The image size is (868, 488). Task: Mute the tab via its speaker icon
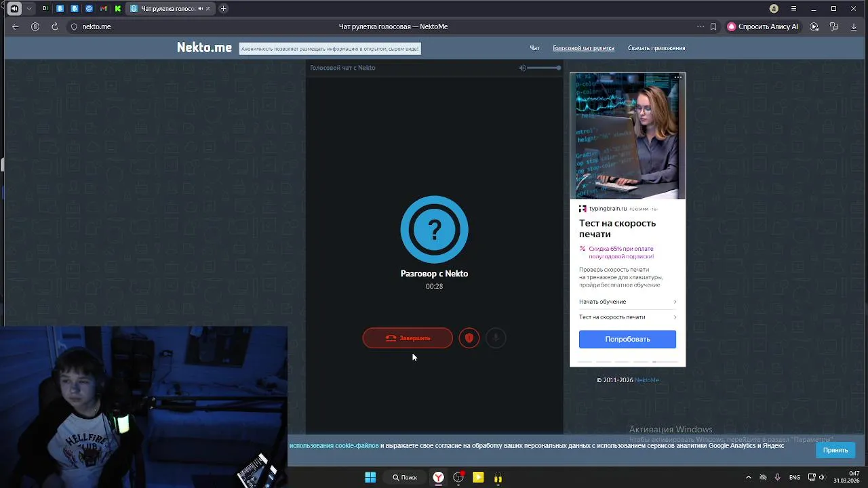coord(200,9)
